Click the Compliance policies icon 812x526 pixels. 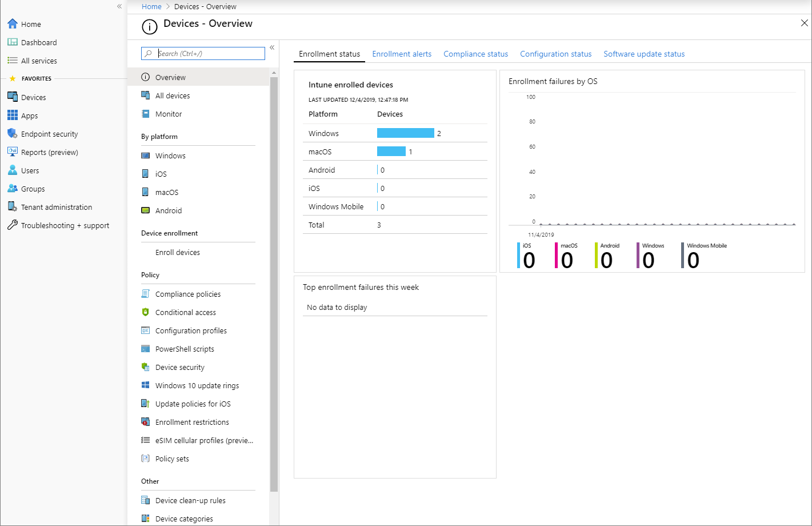[146, 294]
